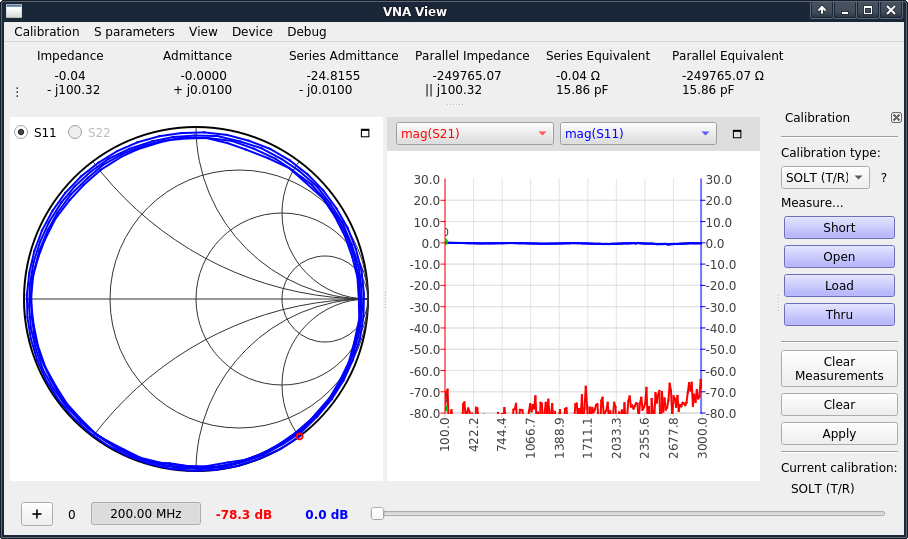This screenshot has width=908, height=539.
Task: Click the Parallel Equivalent -249765.07 Ω value
Action: (x=723, y=76)
